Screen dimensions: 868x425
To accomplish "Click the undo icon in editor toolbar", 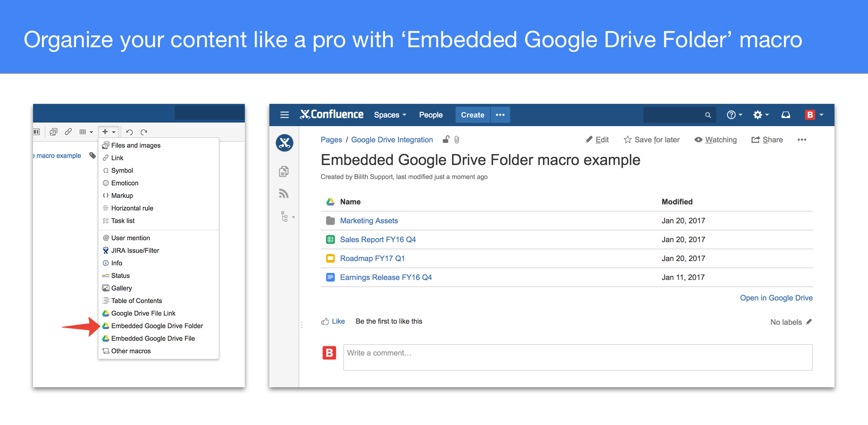I will tap(129, 132).
